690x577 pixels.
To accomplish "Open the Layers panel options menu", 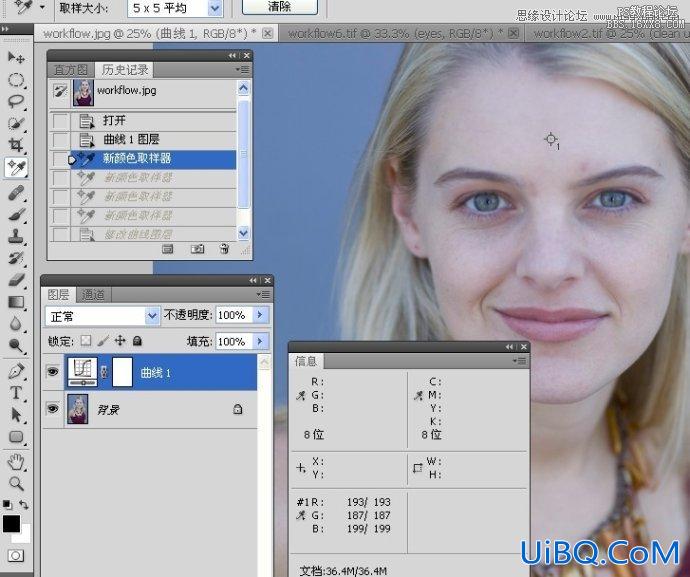I will (x=264, y=294).
